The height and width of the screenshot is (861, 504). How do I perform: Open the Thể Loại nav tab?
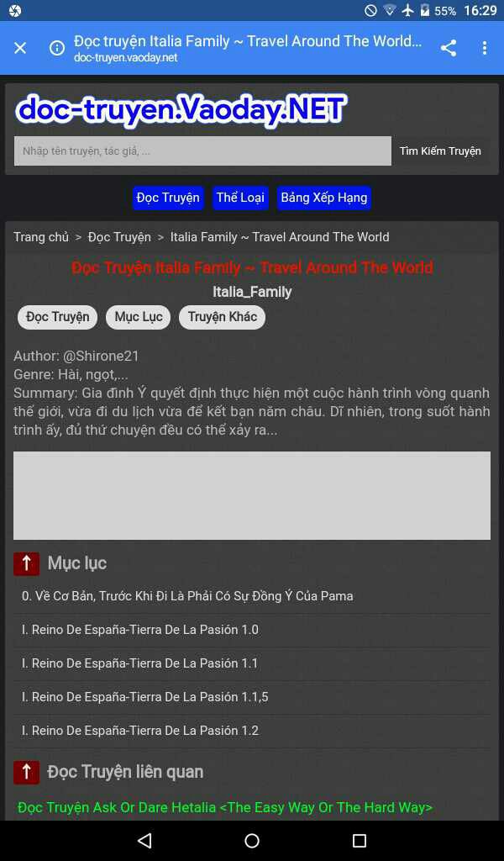pyautogui.click(x=240, y=198)
